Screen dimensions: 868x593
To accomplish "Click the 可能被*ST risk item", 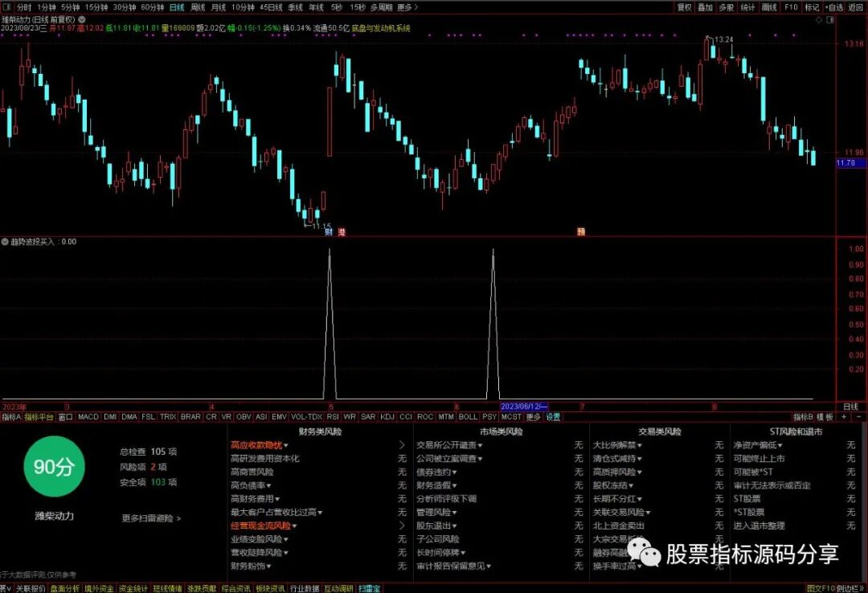I will pyautogui.click(x=753, y=472).
